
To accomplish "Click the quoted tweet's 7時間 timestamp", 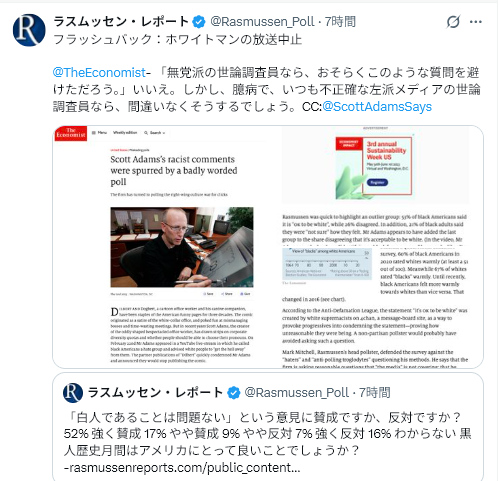I will pos(375,393).
